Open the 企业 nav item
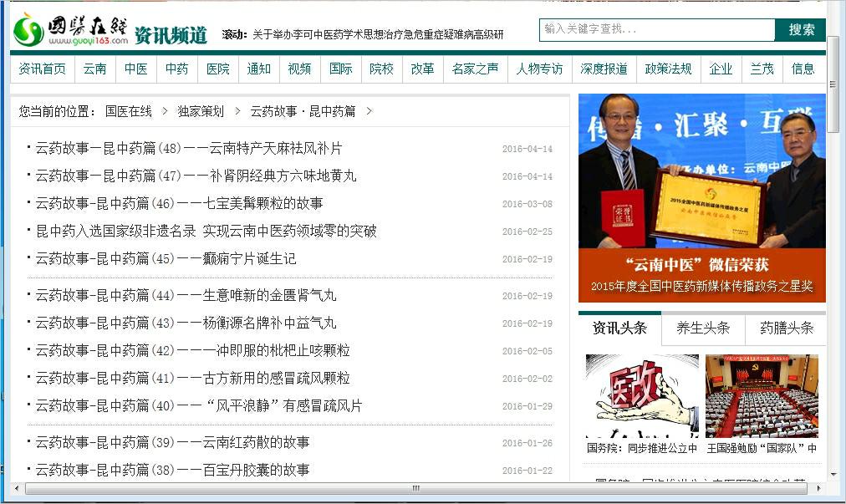This screenshot has height=504, width=846. coord(721,69)
